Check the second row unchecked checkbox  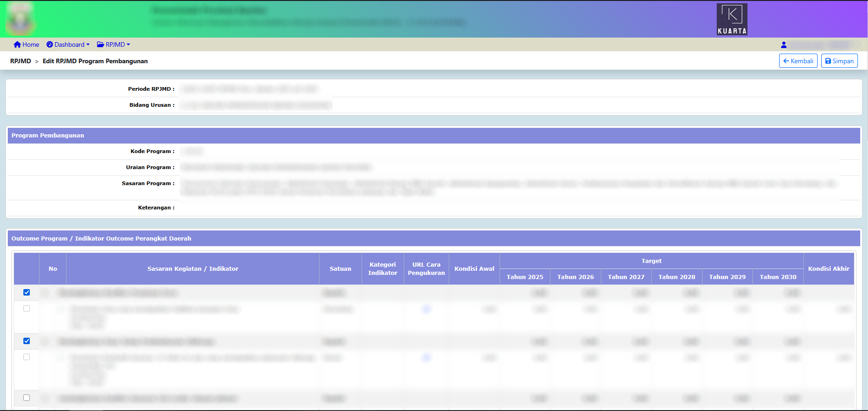click(27, 308)
